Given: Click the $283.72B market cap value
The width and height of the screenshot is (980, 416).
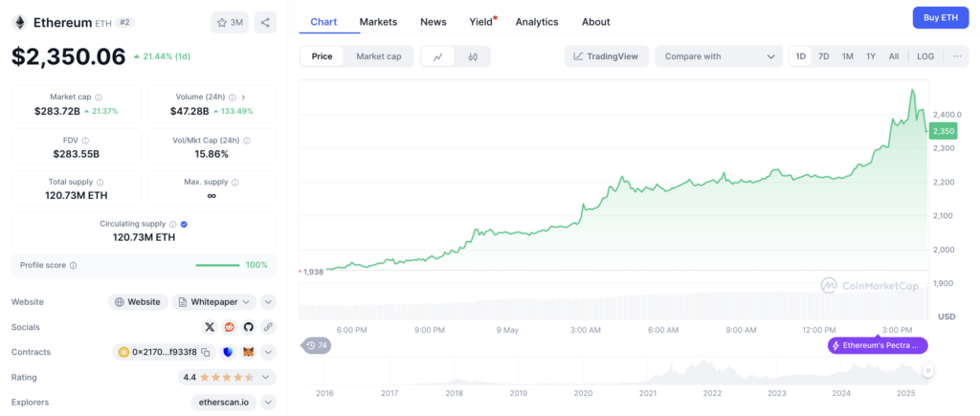Looking at the screenshot, I should (57, 111).
